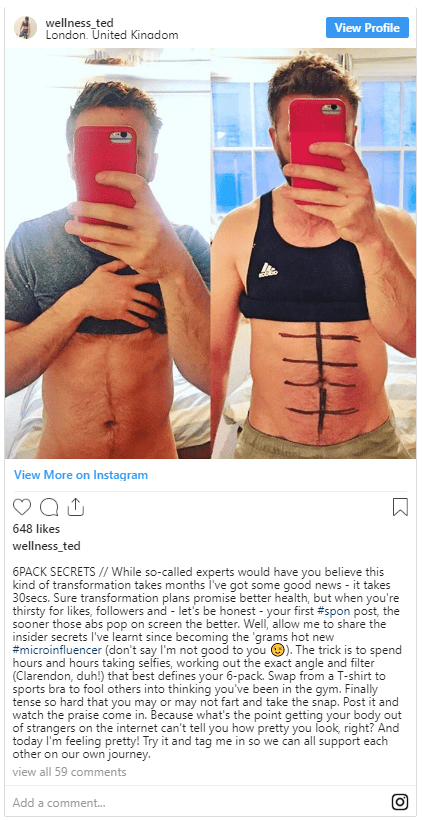Image resolution: width=422 pixels, height=820 pixels.
Task: Click the winking emoji in the caption
Action: (x=277, y=650)
